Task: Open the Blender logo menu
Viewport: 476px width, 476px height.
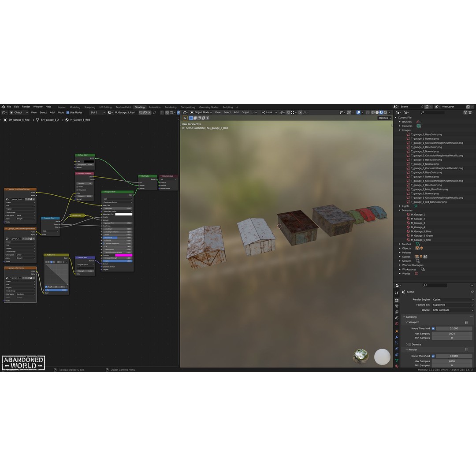Action: click(x=4, y=107)
